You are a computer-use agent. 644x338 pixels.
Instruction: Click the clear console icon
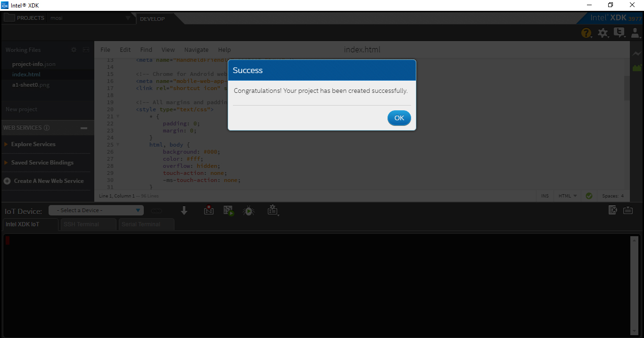click(x=612, y=210)
